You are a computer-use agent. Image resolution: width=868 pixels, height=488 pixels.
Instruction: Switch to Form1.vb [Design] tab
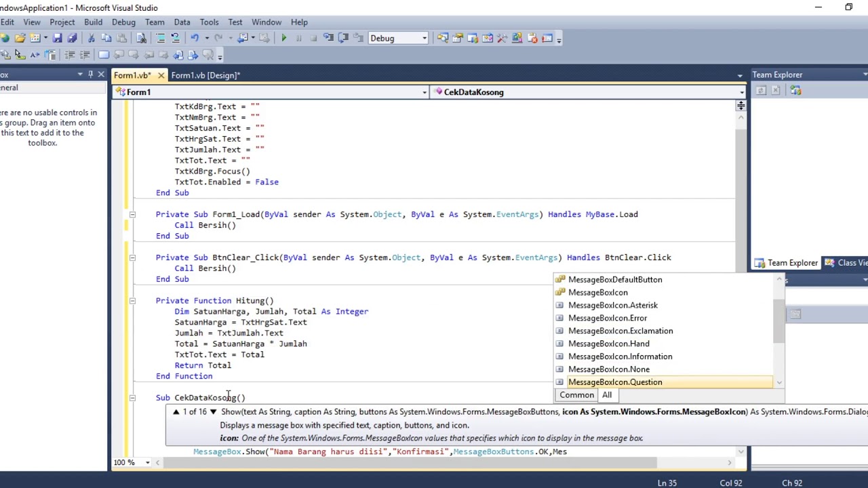[x=205, y=75]
